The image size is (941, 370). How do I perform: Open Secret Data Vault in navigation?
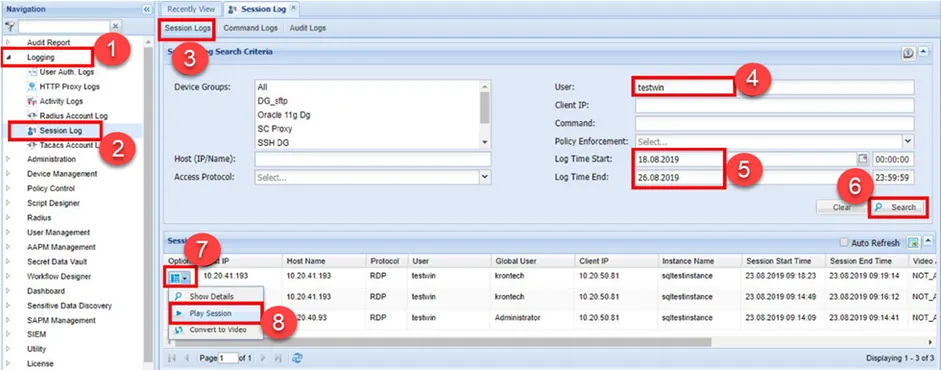pos(57,261)
